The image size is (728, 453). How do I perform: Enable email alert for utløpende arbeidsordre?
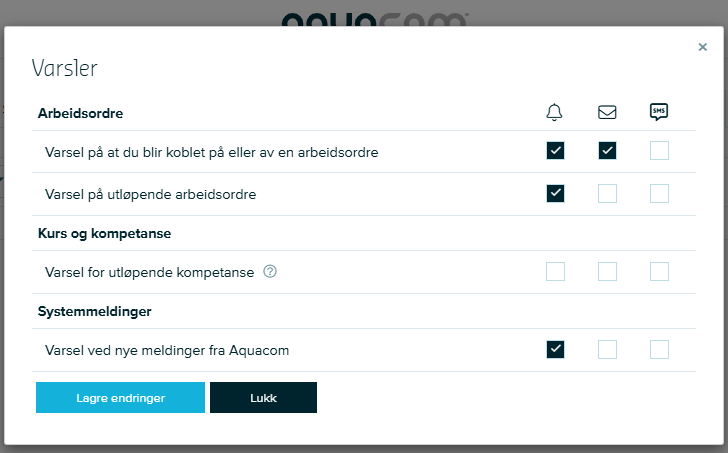607,194
